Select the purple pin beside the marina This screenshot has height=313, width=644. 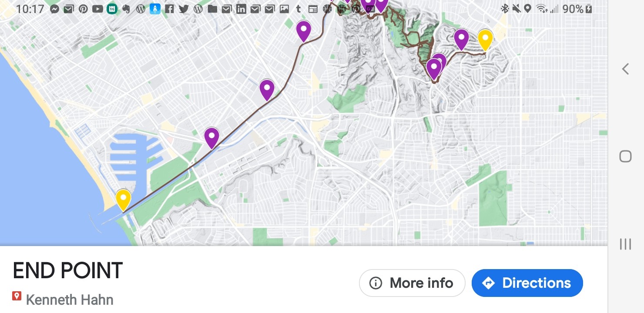tap(211, 137)
